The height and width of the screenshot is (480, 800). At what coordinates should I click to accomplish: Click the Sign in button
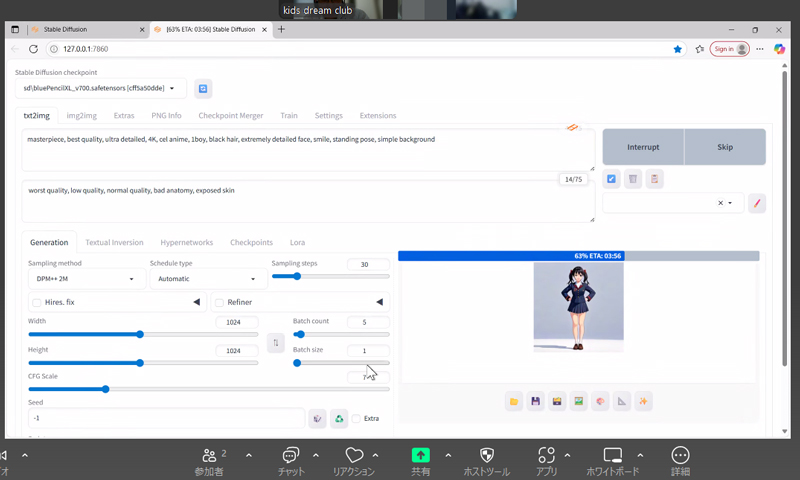tap(730, 49)
